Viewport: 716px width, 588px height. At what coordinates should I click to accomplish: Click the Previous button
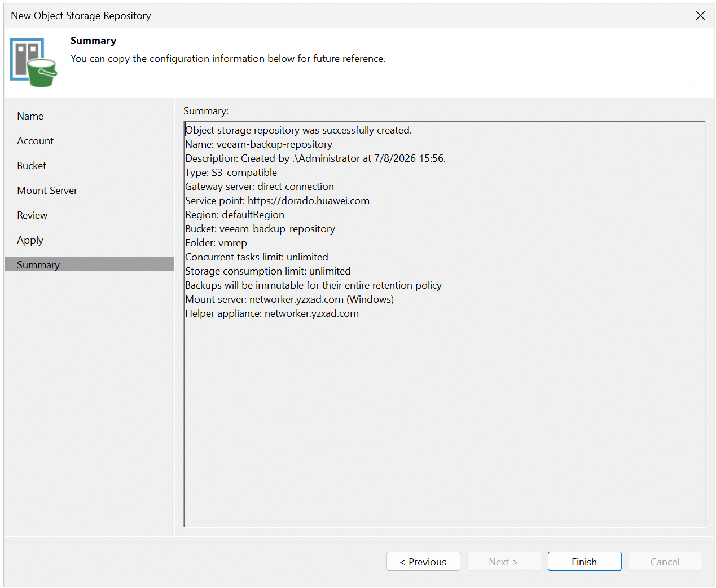(x=423, y=562)
